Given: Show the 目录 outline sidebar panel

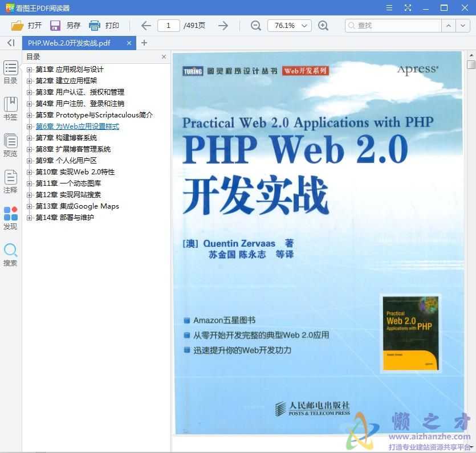Looking at the screenshot, I should (x=11, y=72).
